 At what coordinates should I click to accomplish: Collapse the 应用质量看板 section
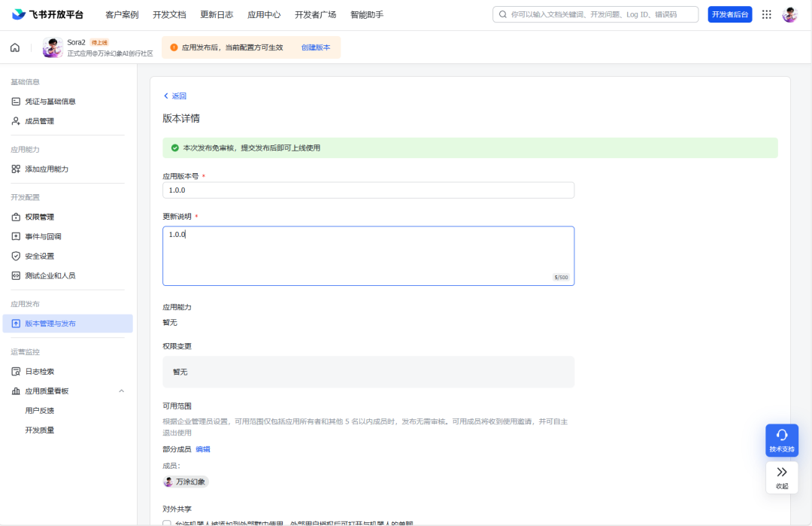click(x=122, y=391)
